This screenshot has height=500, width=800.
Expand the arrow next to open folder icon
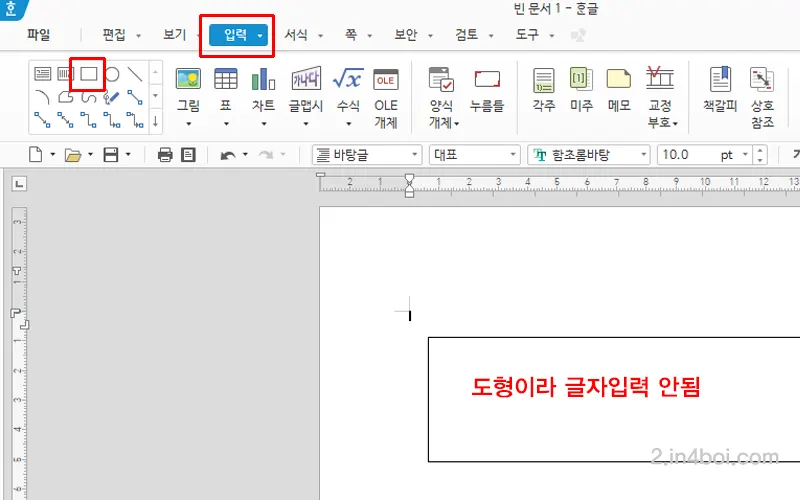tap(90, 154)
